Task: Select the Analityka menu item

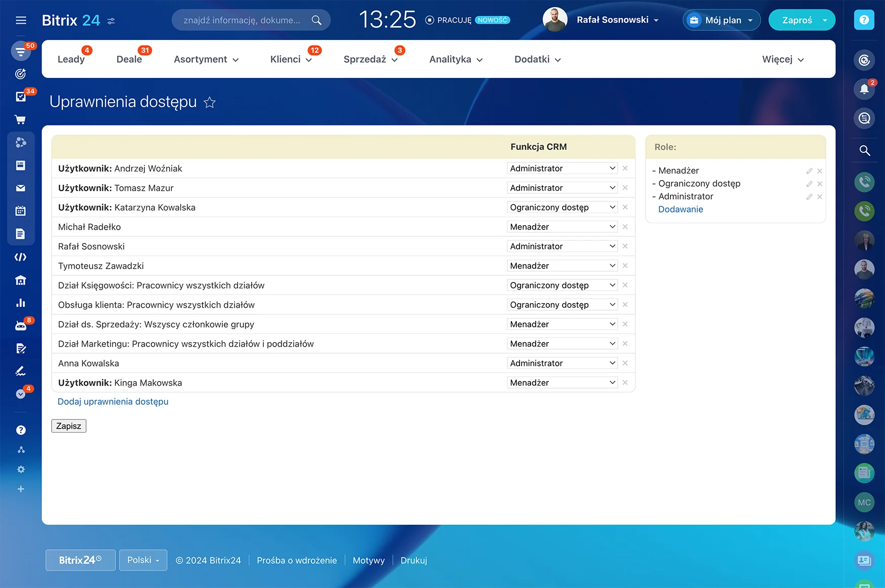Action: pos(450,59)
